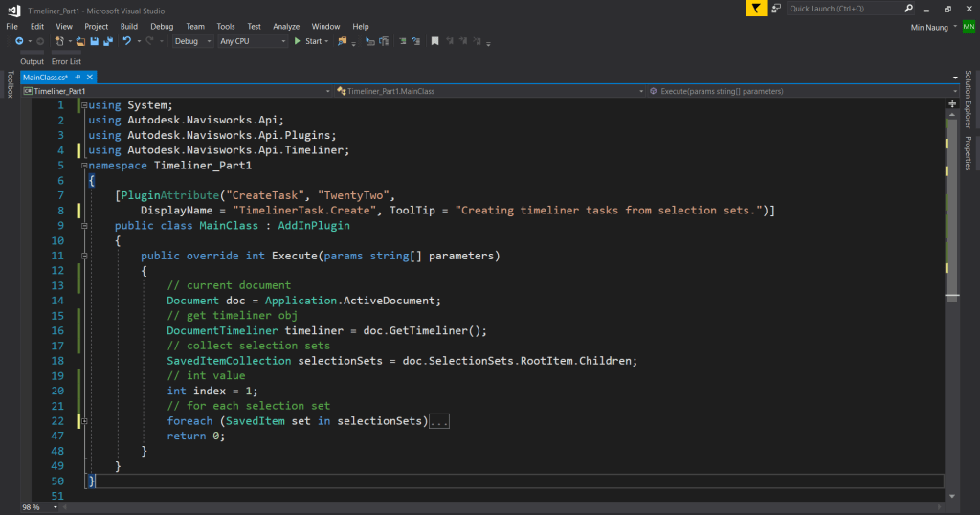Open the Build menu
Screen dimensions: 980x515
pos(129,27)
